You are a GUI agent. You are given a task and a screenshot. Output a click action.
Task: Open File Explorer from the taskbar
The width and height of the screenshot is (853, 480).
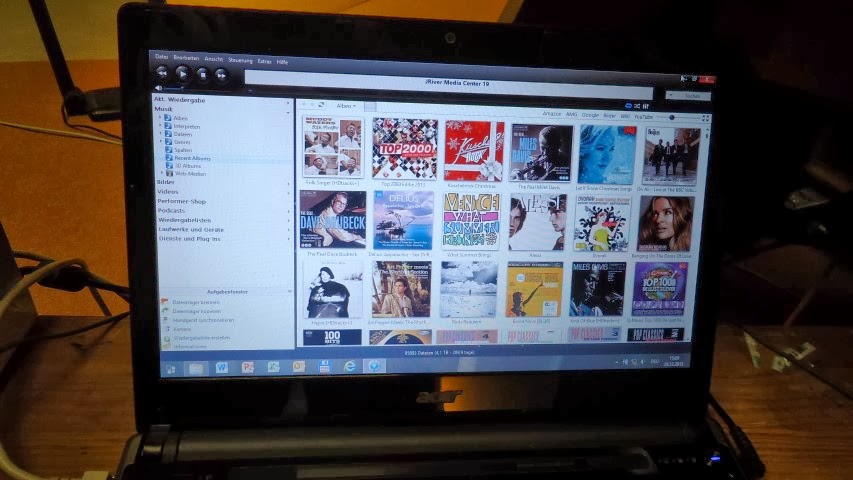pyautogui.click(x=196, y=368)
